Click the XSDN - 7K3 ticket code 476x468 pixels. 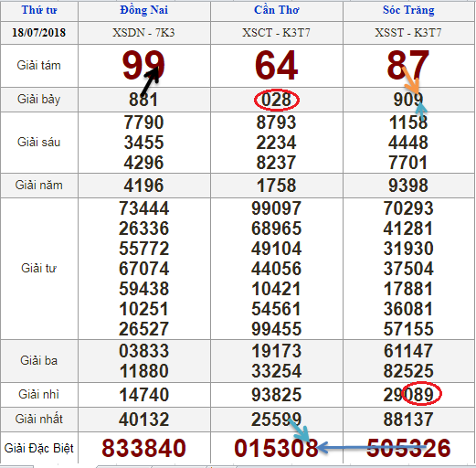(143, 33)
